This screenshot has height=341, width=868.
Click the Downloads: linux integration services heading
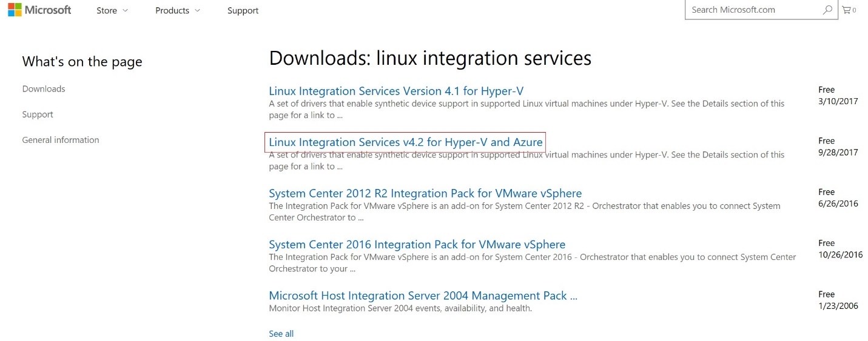430,58
